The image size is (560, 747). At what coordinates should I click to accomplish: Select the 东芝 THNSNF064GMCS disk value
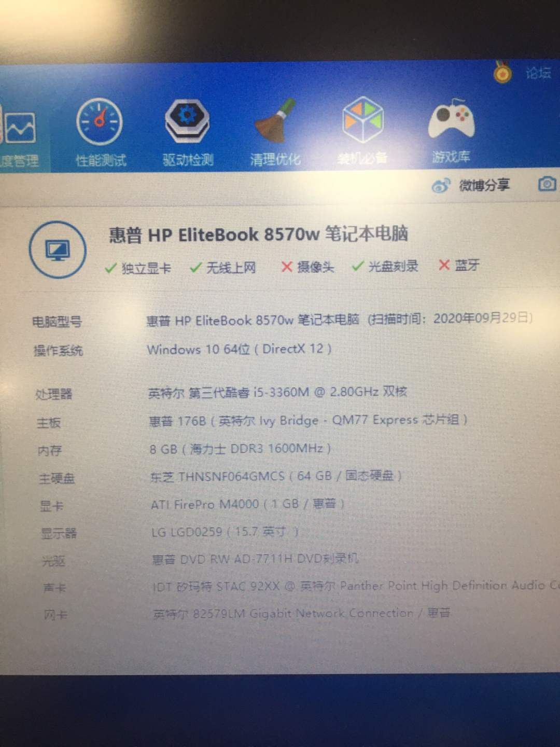click(276, 476)
